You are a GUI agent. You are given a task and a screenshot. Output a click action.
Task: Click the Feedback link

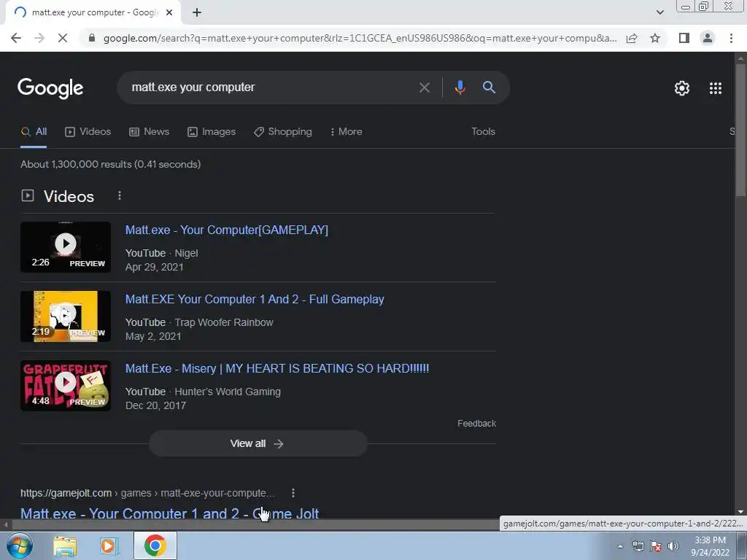(x=476, y=424)
